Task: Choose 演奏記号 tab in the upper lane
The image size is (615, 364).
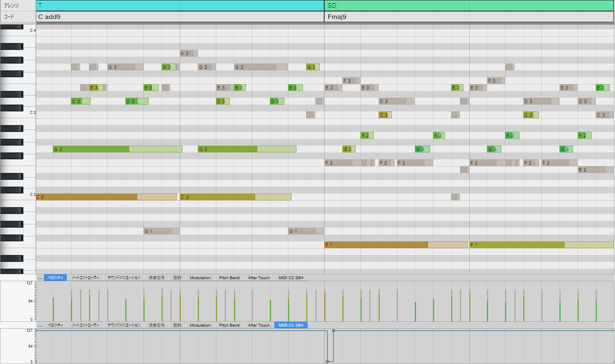Action: point(156,278)
